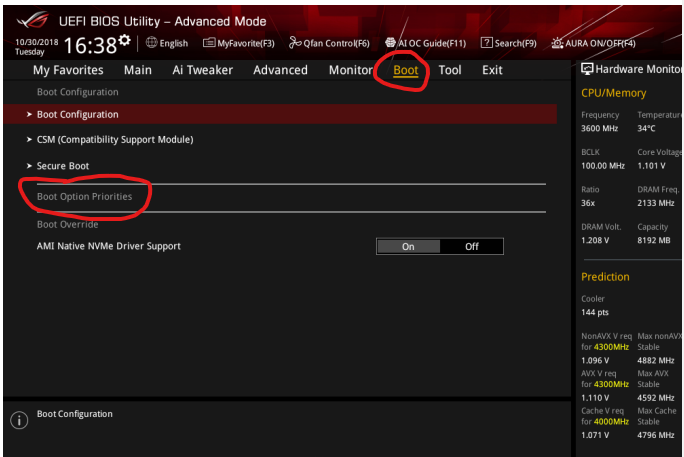Toggle AURA ON/OFF(F4)

600,43
